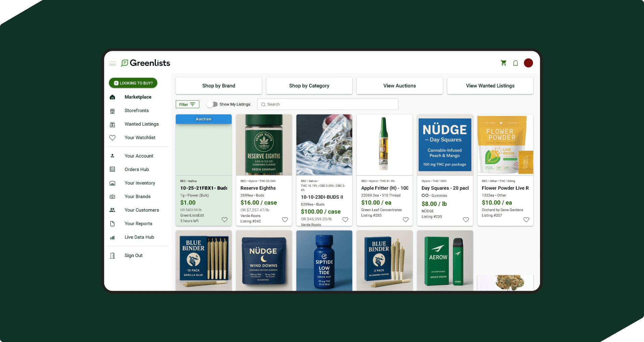This screenshot has width=644, height=342.
Task: Open the shopping cart
Action: pyautogui.click(x=503, y=63)
